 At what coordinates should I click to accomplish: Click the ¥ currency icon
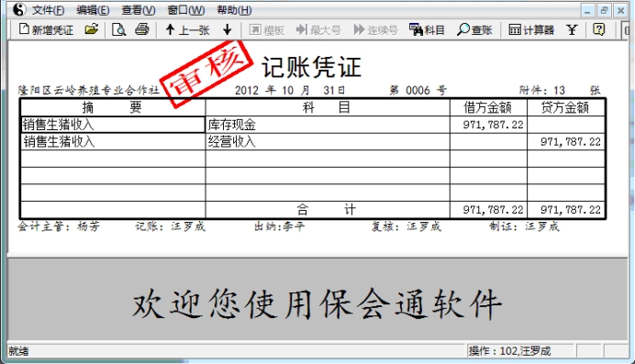coord(572,29)
